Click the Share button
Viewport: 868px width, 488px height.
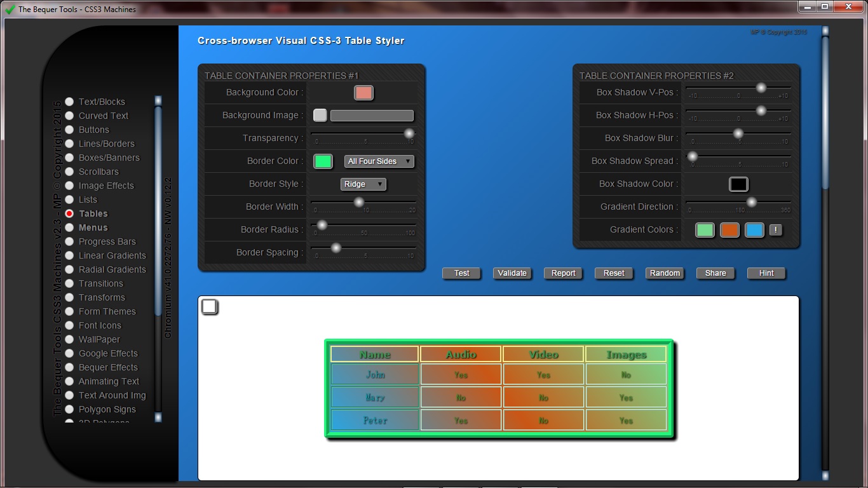click(716, 273)
